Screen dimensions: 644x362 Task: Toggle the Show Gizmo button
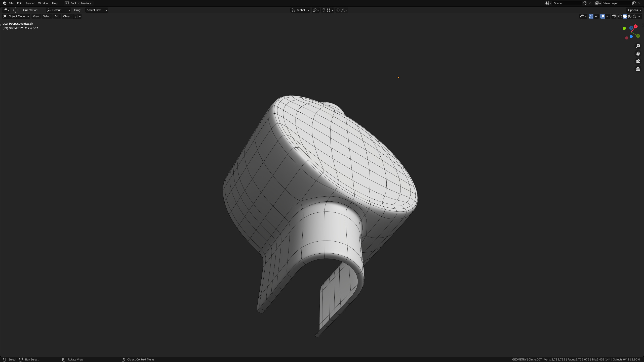(591, 16)
